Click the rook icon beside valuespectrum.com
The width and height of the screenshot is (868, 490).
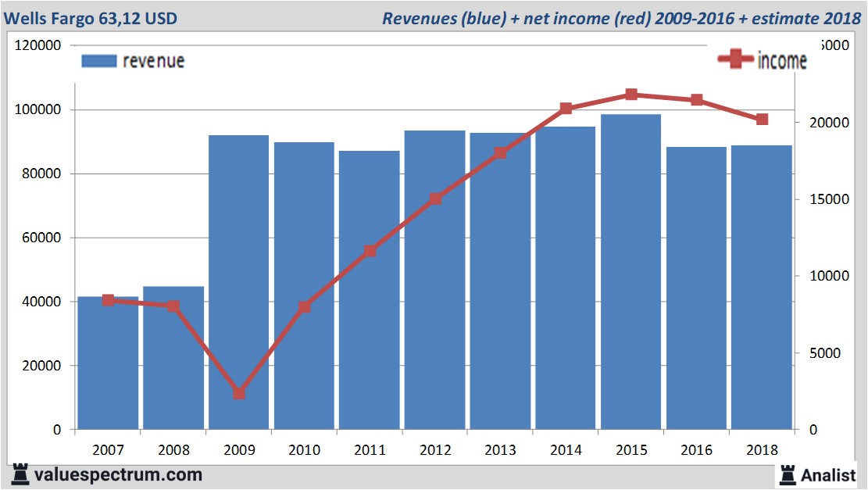(21, 474)
